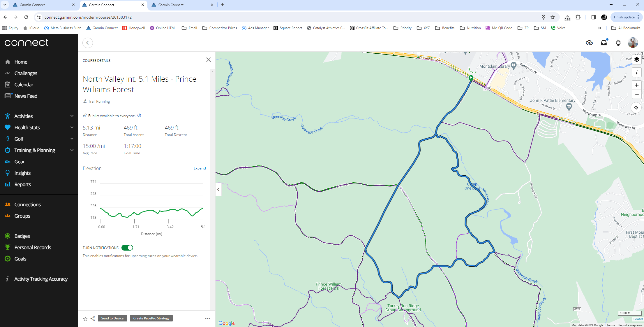Open the notifications inbox icon
Viewport: 644px width, 327px height.
click(x=604, y=43)
